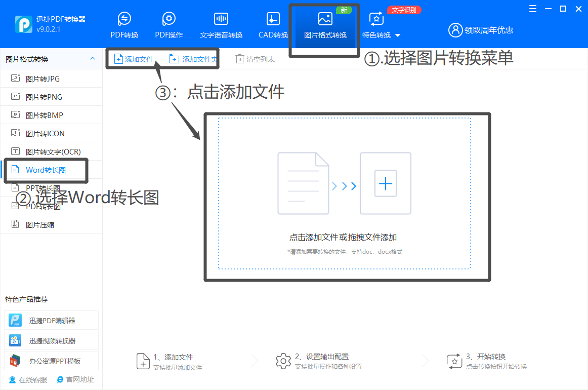Click the 迅捷PDF转换器 app logo
Screen dimensions: 588x390
(x=24, y=24)
